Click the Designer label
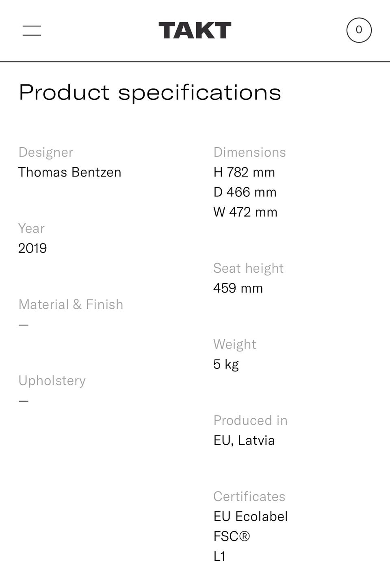 pyautogui.click(x=46, y=152)
